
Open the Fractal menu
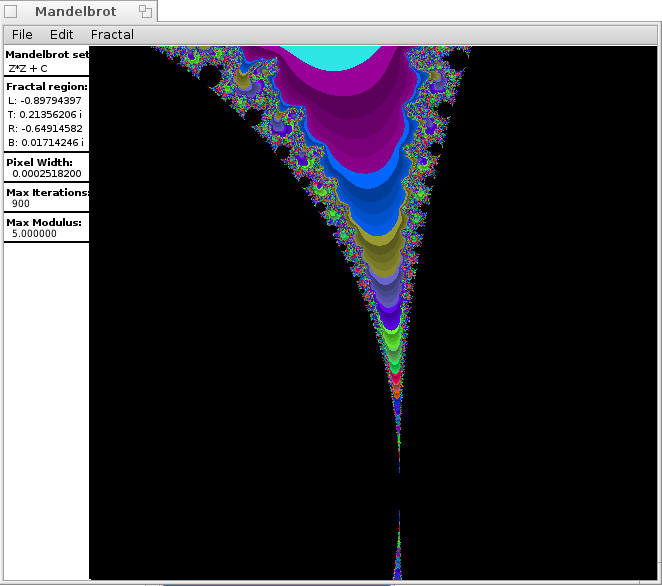(112, 34)
